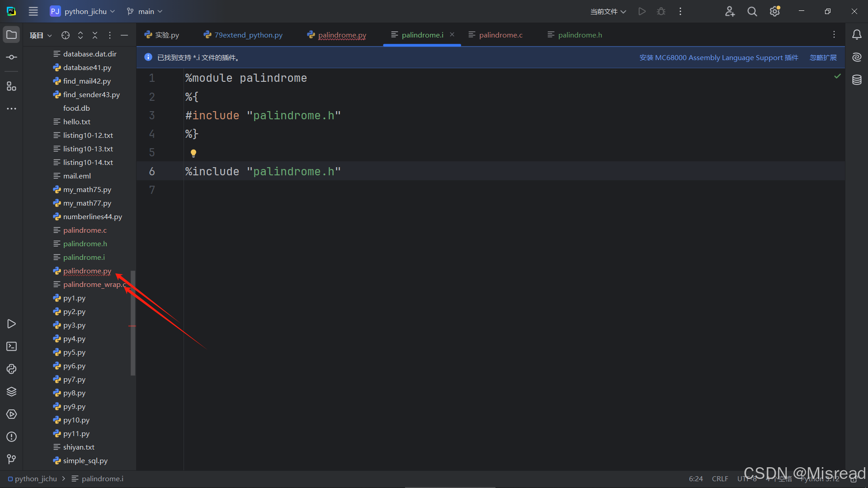
Task: Switch to the palindrome.c tab
Action: pyautogui.click(x=500, y=35)
